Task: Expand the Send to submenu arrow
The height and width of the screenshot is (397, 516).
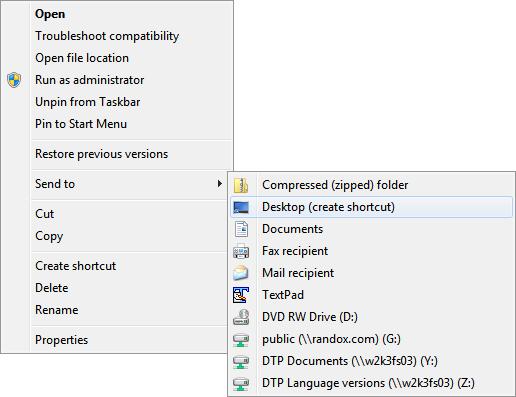Action: [219, 184]
